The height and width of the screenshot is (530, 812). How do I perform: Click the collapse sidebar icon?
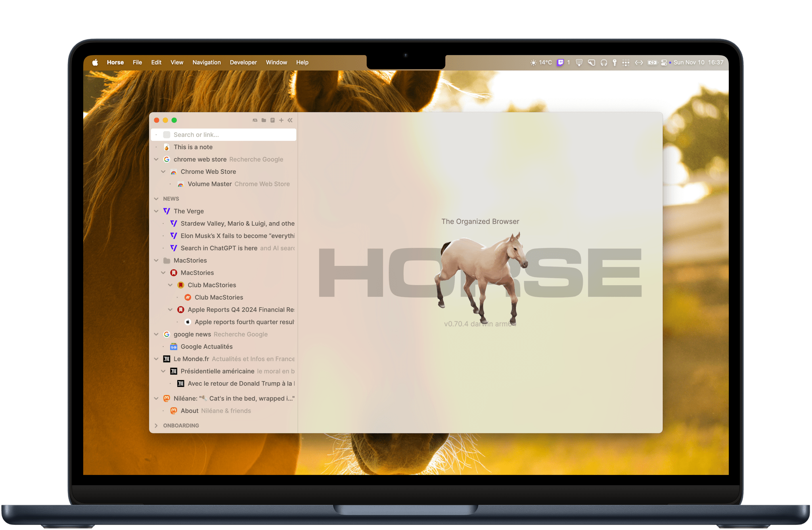290,120
